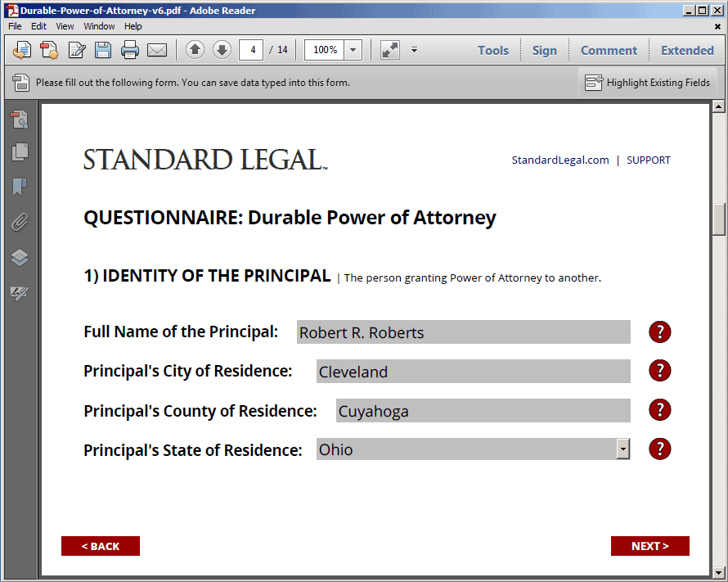Close the document with menu bar X

(717, 26)
